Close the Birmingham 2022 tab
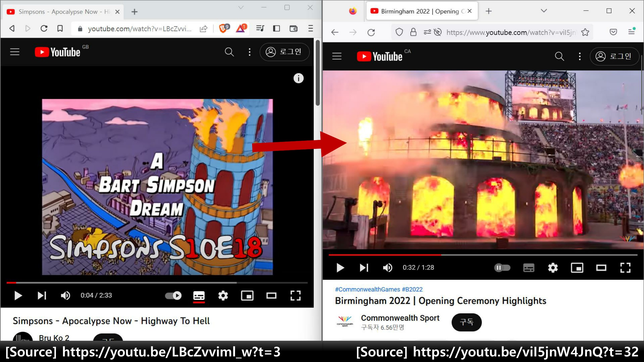 pos(470,11)
